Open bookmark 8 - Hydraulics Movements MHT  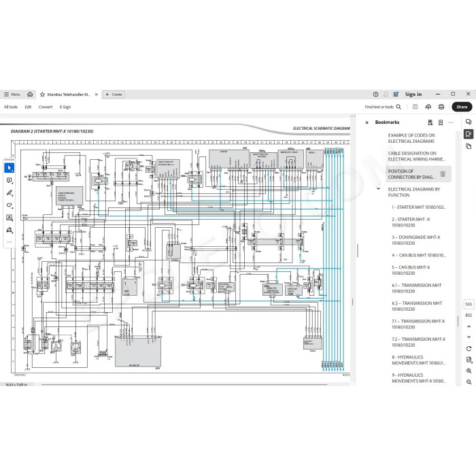[419, 360]
